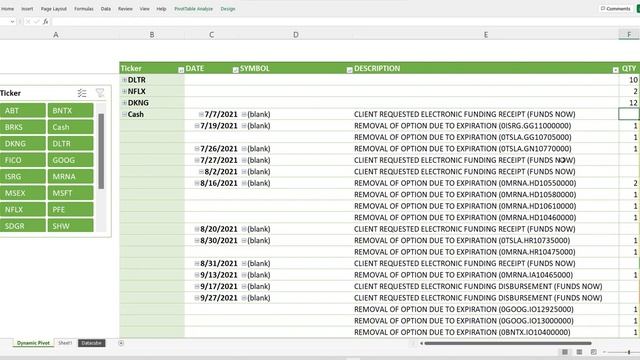Clear the Ticker slicer filter
640x360 pixels.
click(x=100, y=93)
